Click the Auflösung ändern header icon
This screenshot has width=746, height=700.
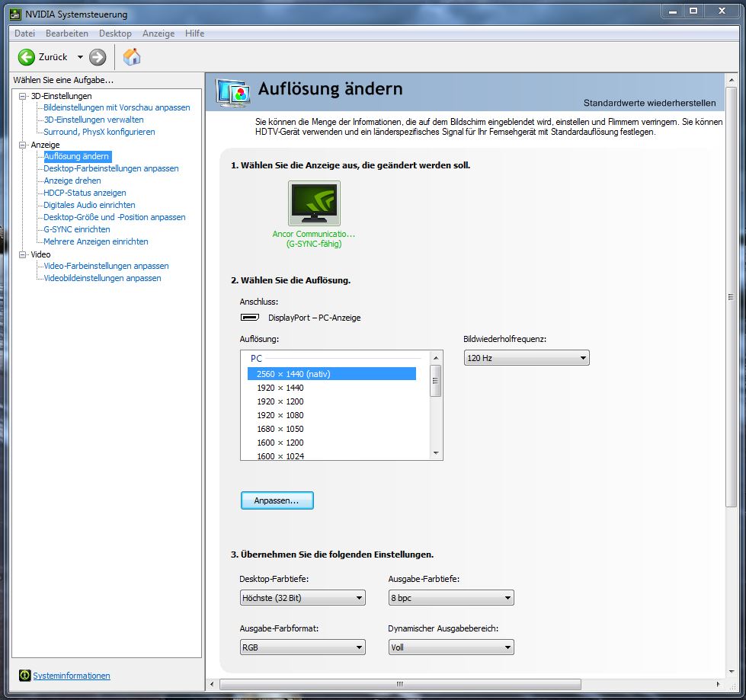(x=232, y=92)
